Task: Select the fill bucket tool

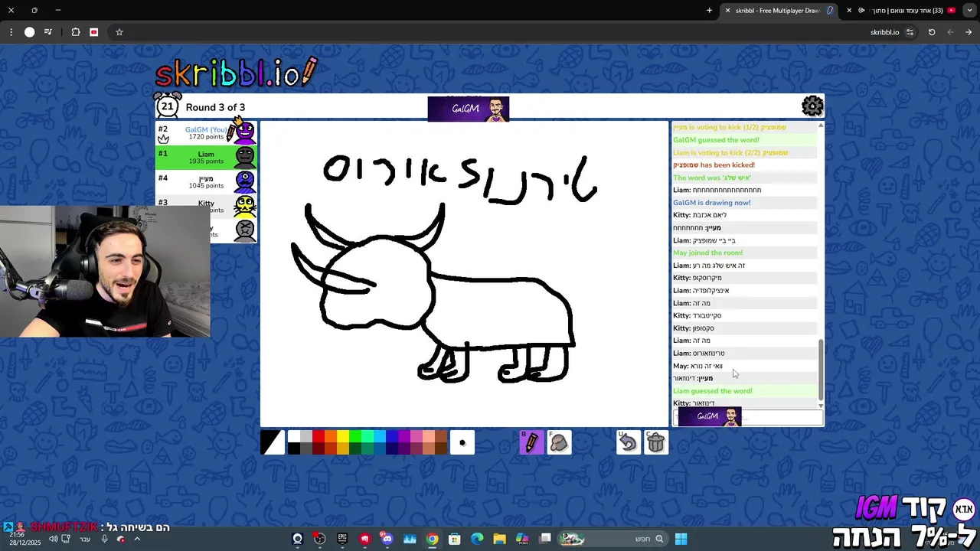Action: [x=559, y=442]
